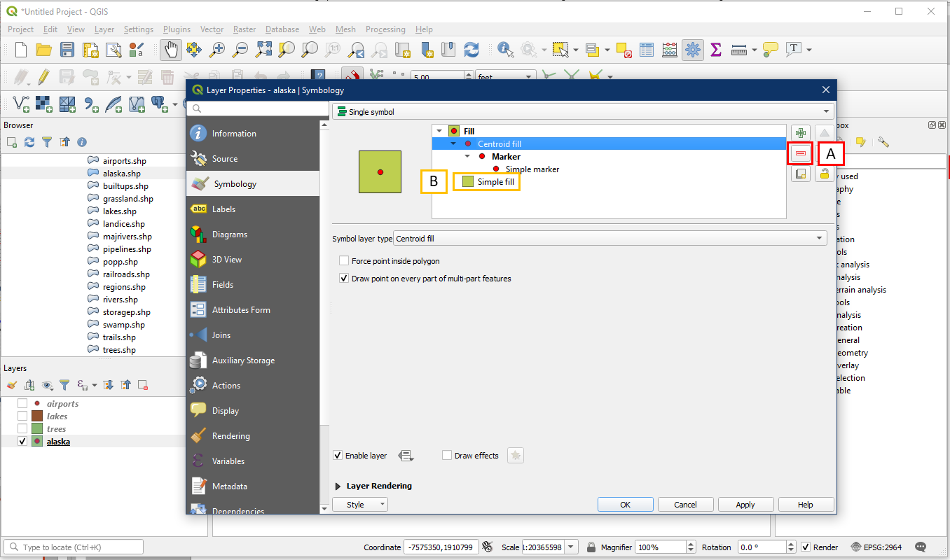The height and width of the screenshot is (560, 950).
Task: Enable Force point inside polygon checkbox
Action: [x=344, y=261]
